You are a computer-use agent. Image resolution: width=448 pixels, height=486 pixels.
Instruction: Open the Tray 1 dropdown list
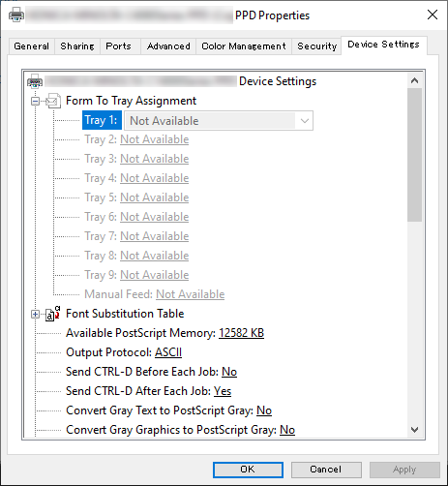(305, 121)
